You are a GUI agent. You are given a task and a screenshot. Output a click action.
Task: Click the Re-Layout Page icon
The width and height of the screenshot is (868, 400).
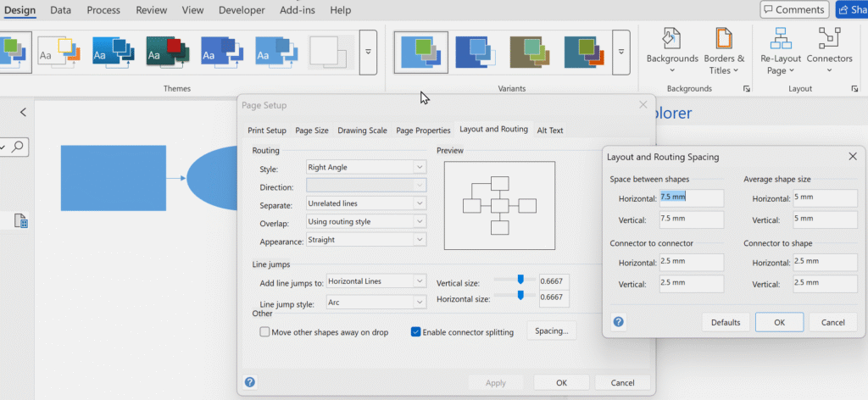click(x=781, y=39)
